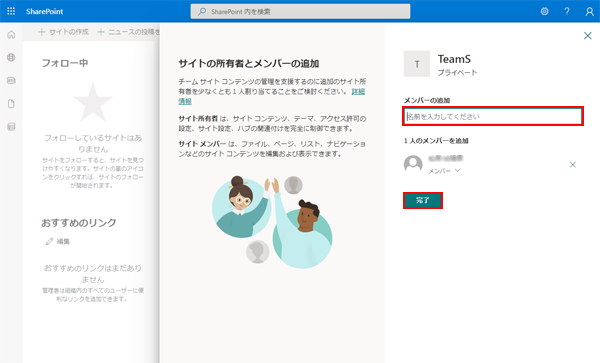
Task: Click the TeamS site logo tile
Action: point(417,64)
